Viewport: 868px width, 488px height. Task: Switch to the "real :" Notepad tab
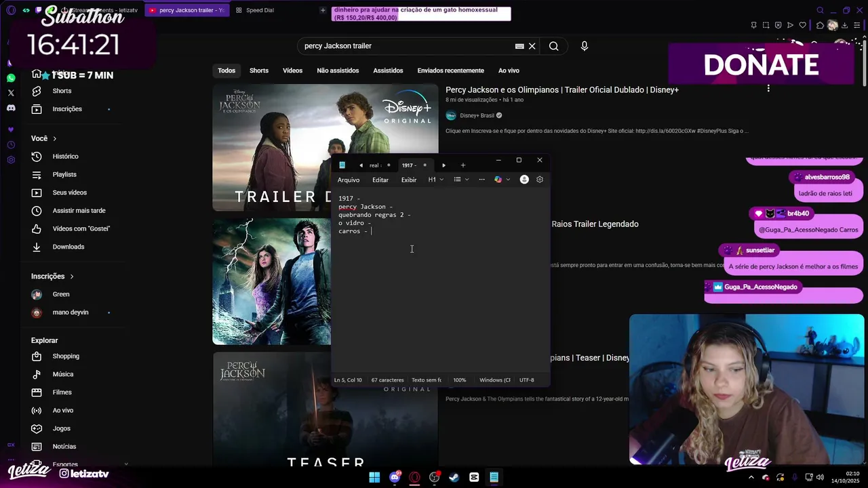[375, 165]
